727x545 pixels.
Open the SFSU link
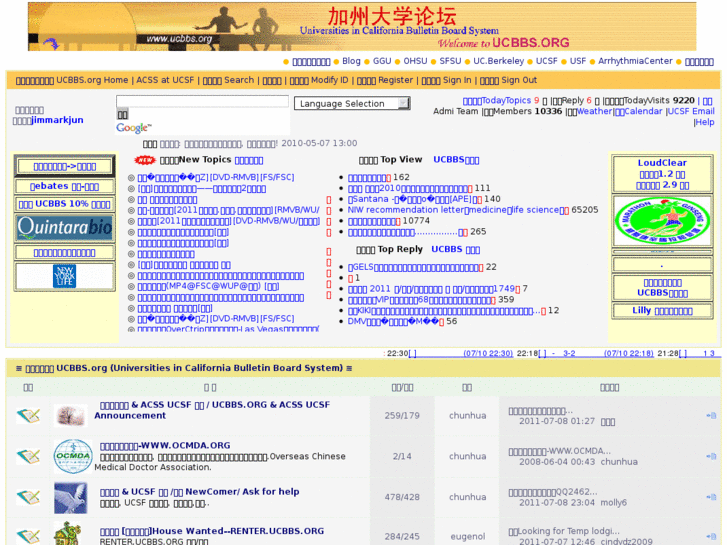tap(450, 61)
